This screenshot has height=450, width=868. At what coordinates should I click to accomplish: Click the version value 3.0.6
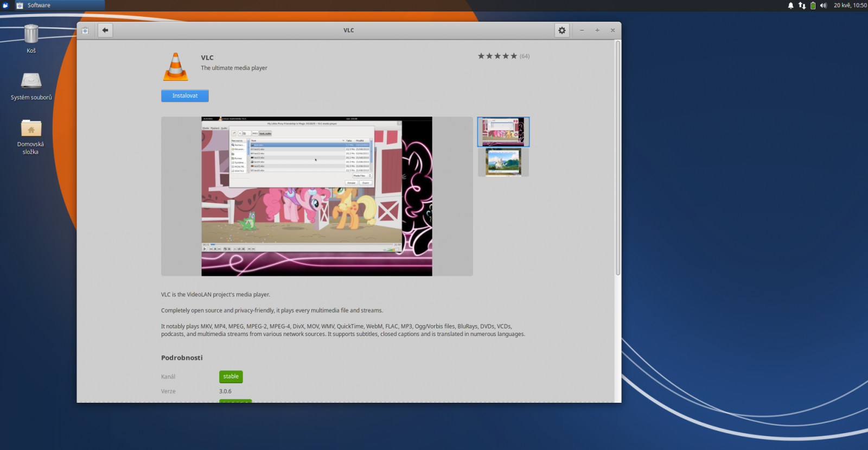coord(225,391)
